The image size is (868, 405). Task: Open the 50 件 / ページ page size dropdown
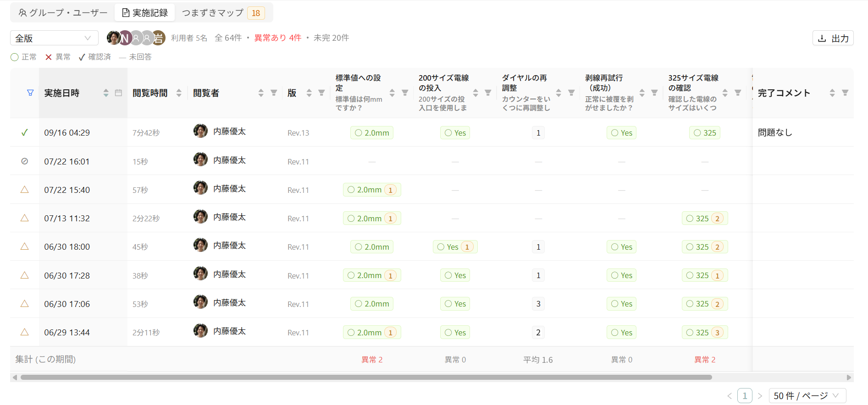tap(807, 396)
